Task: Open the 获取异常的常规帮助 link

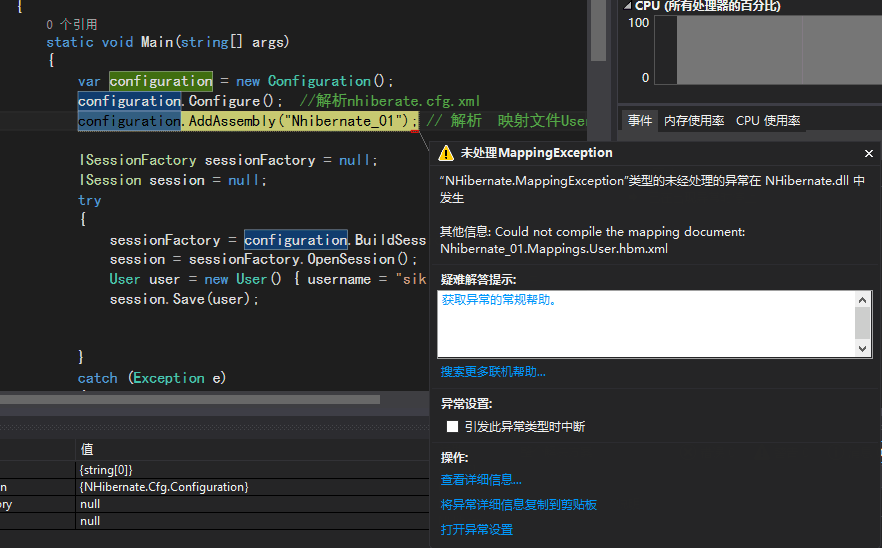Action: [x=499, y=300]
